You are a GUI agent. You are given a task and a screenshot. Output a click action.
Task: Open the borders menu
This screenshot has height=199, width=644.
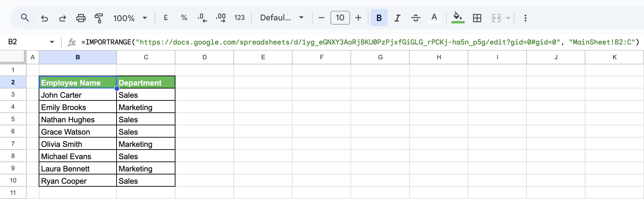[477, 18]
